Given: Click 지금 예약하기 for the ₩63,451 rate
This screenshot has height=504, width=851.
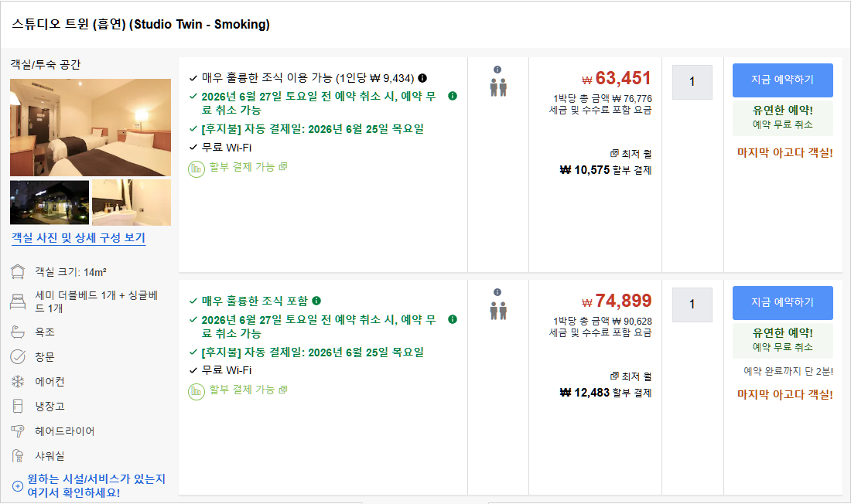Looking at the screenshot, I should coord(783,80).
